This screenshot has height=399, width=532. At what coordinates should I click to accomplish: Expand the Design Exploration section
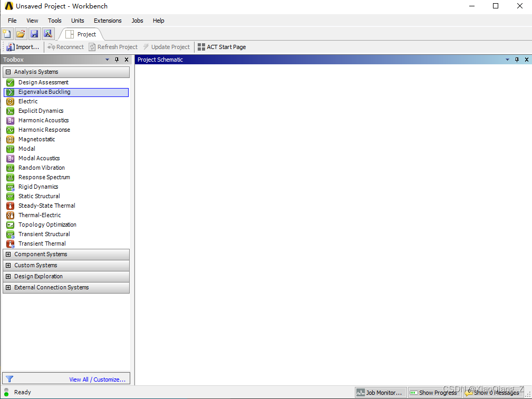point(8,276)
